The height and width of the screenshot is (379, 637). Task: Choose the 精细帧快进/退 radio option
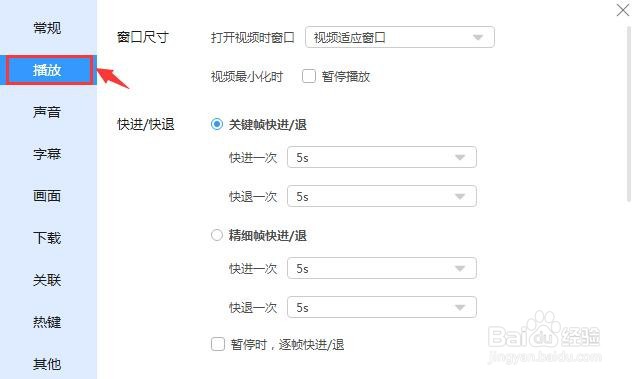(217, 235)
